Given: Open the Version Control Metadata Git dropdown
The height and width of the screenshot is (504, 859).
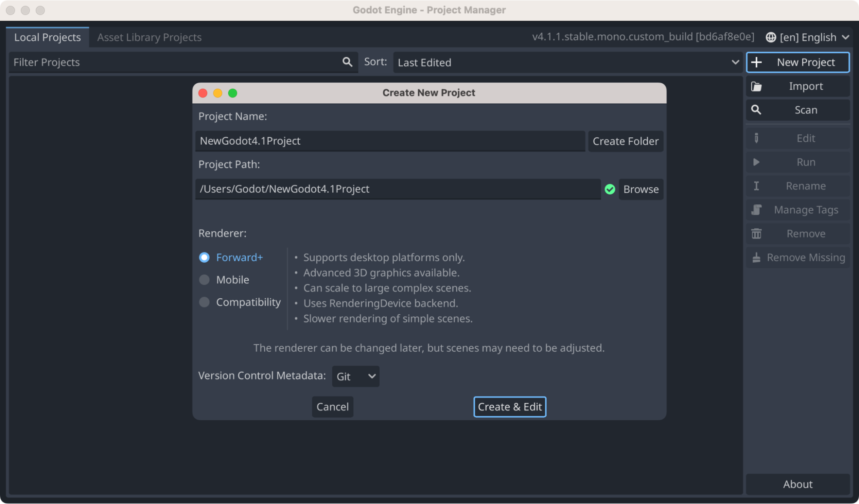Looking at the screenshot, I should pos(355,376).
